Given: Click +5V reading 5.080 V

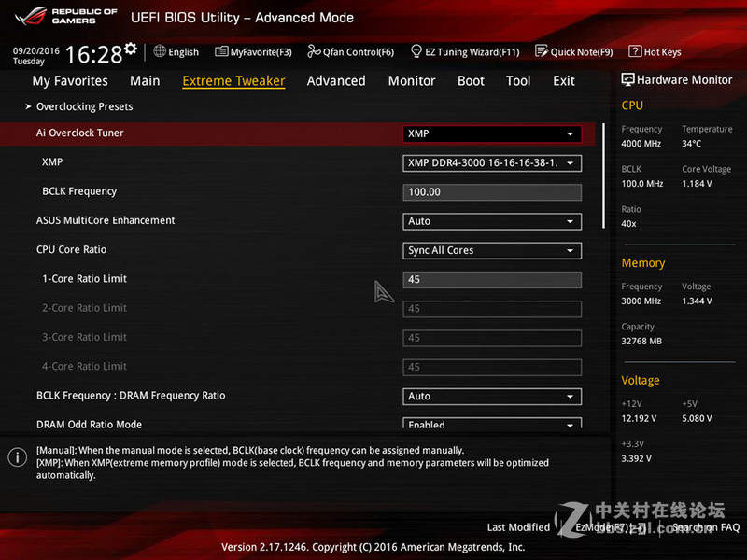Looking at the screenshot, I should click(697, 418).
